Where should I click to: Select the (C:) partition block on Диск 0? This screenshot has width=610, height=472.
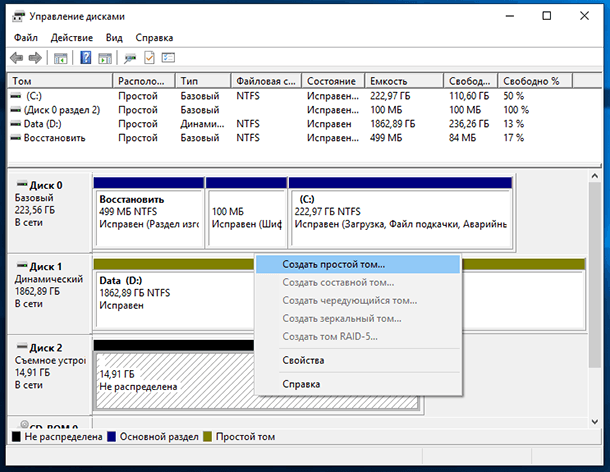pyautogui.click(x=400, y=217)
